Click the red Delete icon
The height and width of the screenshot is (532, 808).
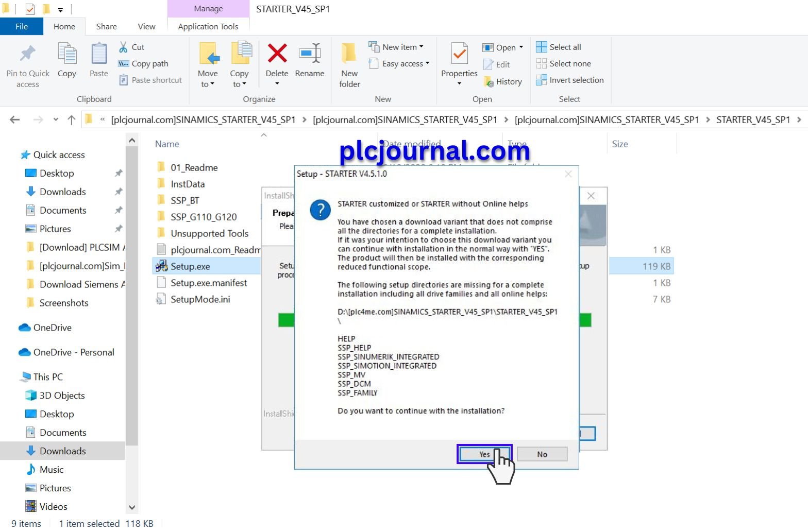[x=277, y=53]
